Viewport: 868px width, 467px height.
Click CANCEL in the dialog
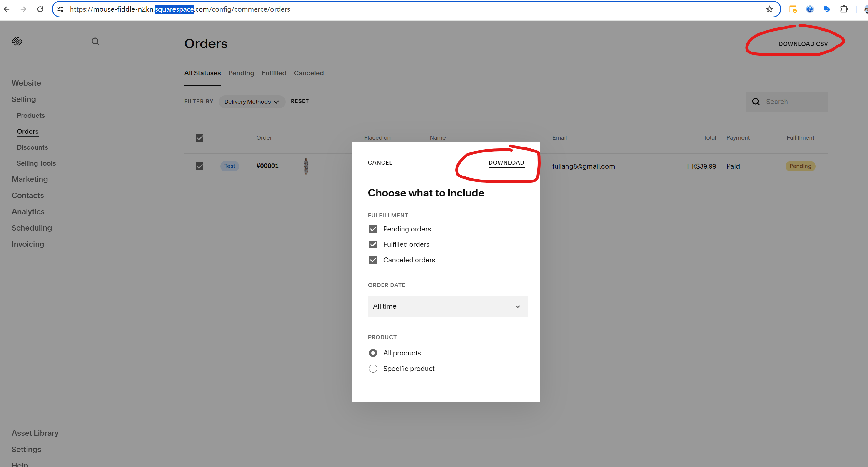coord(380,163)
